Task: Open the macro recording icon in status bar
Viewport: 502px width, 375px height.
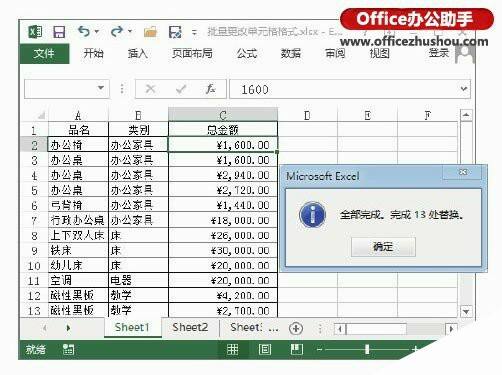Action: tap(68, 349)
